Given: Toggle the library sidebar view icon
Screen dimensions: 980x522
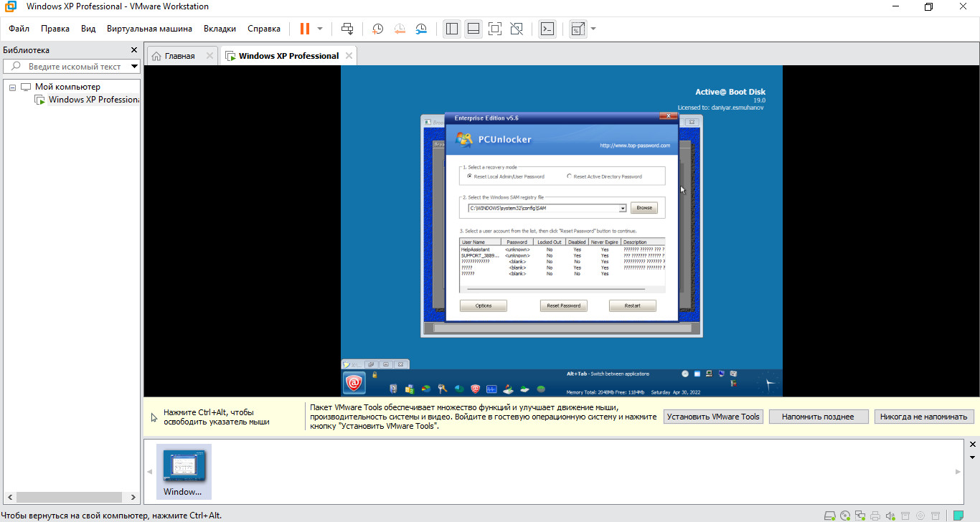Looking at the screenshot, I should pos(452,29).
